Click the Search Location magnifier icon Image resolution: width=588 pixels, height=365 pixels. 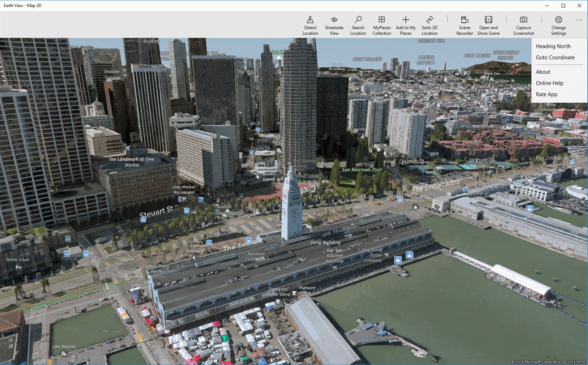(x=358, y=20)
